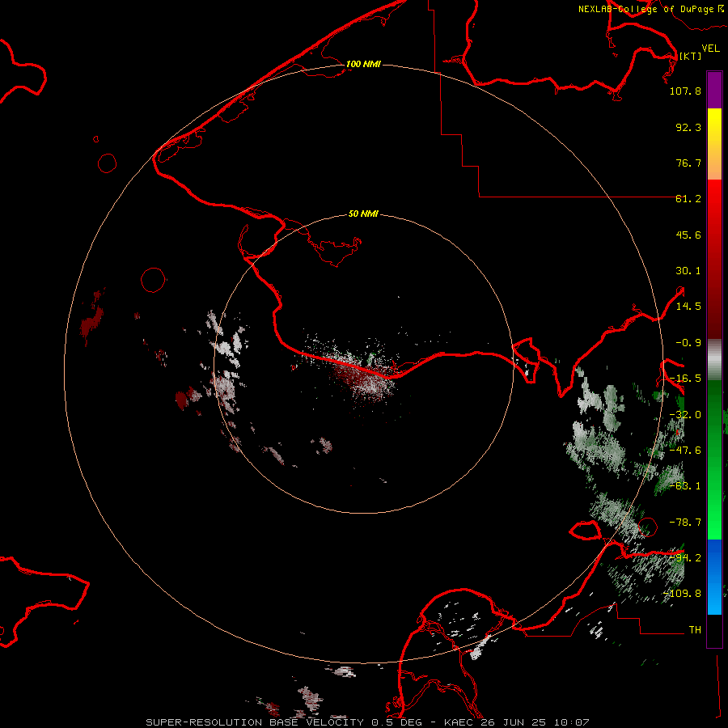Select the -78.7 velocity scale value
Screen dimensions: 728x728
pos(685,523)
